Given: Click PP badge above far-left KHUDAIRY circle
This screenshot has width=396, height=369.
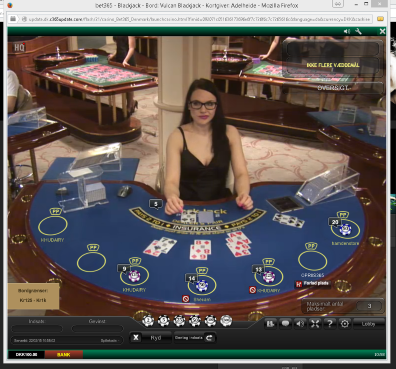Looking at the screenshot, I should (x=55, y=212).
